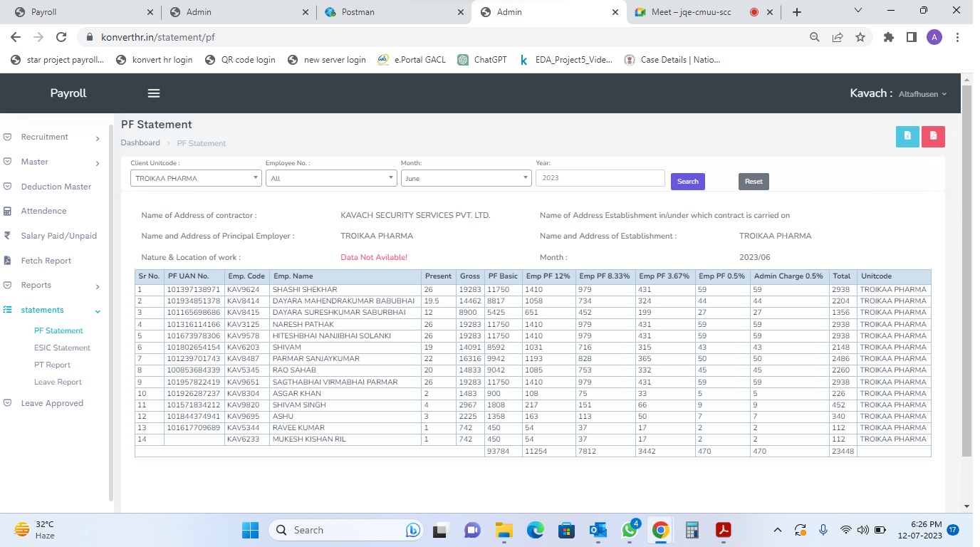Screen dimensions: 980x547
Task: Open 'konvert hr login' bookmark
Action: pos(155,60)
